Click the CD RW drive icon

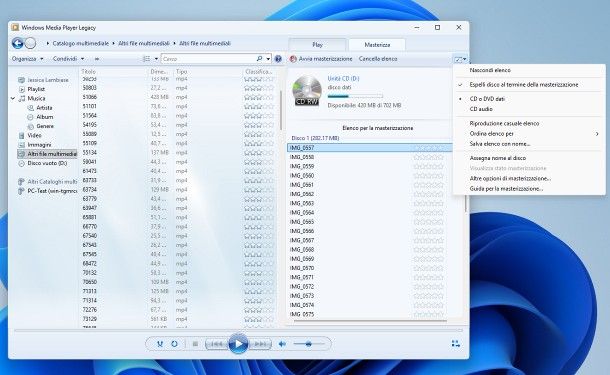click(307, 91)
